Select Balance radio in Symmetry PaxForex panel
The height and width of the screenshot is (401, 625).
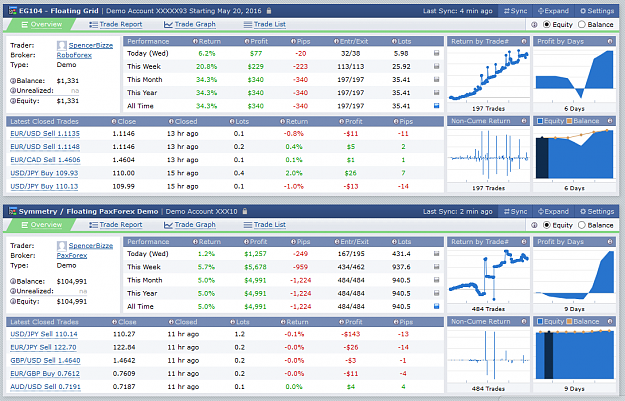[582, 225]
